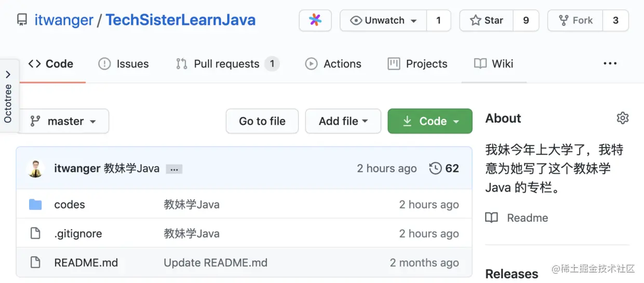The height and width of the screenshot is (283, 644).
Task: Click the Go to file button
Action: pyautogui.click(x=262, y=121)
